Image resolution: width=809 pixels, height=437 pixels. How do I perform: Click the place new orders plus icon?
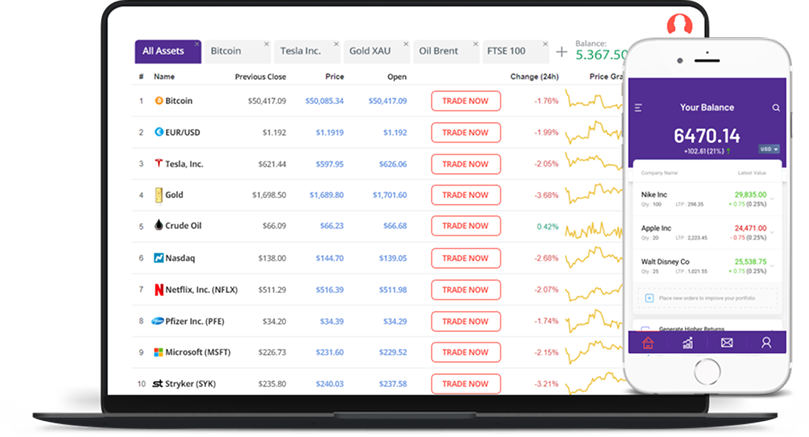[x=650, y=298]
